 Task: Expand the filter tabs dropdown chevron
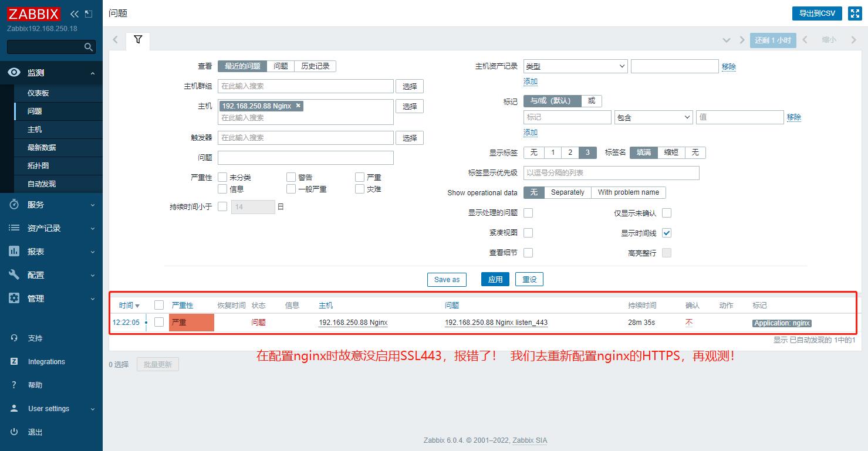pyautogui.click(x=727, y=40)
